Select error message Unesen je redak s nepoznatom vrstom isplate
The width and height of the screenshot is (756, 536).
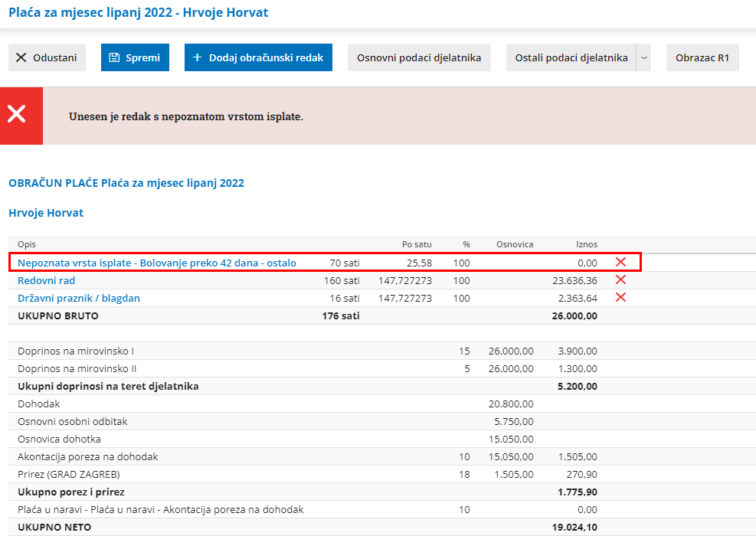186,116
